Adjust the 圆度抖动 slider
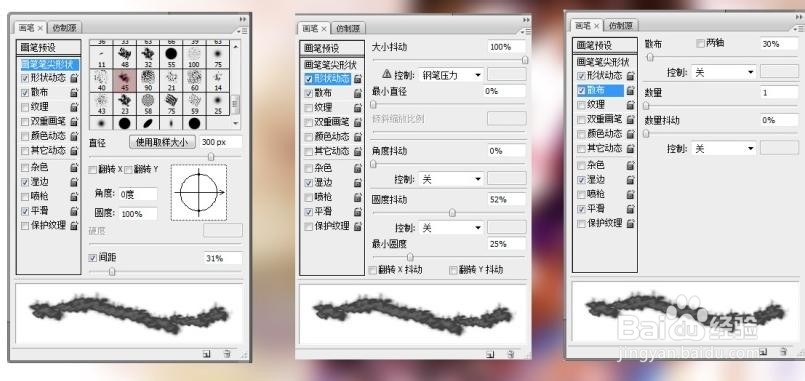805x381 pixels. (452, 213)
